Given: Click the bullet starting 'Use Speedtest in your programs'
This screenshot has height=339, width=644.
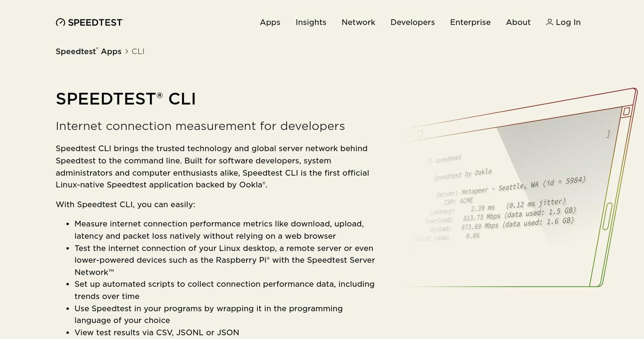Looking at the screenshot, I should (208, 315).
